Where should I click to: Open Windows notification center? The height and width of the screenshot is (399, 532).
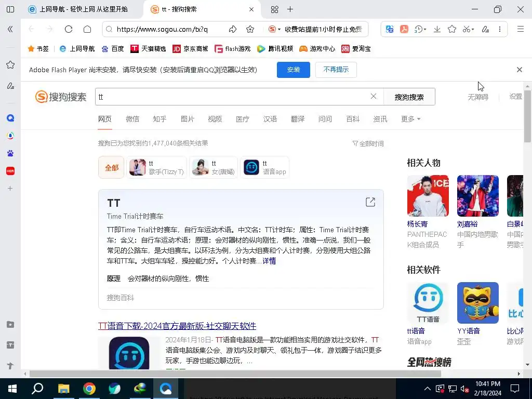point(515,389)
